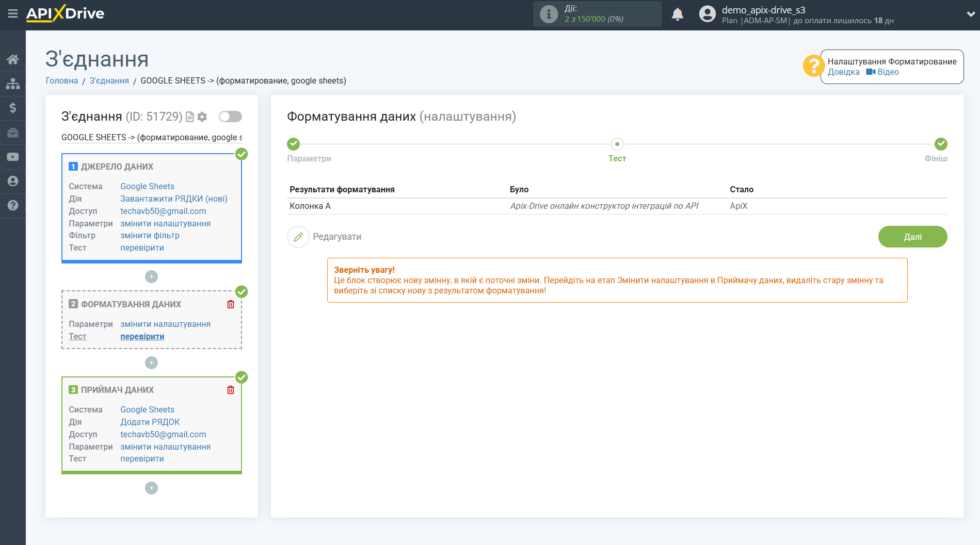Open receiver access techavb50@gmail.com link
Viewport: 980px width, 545px height.
coord(163,434)
